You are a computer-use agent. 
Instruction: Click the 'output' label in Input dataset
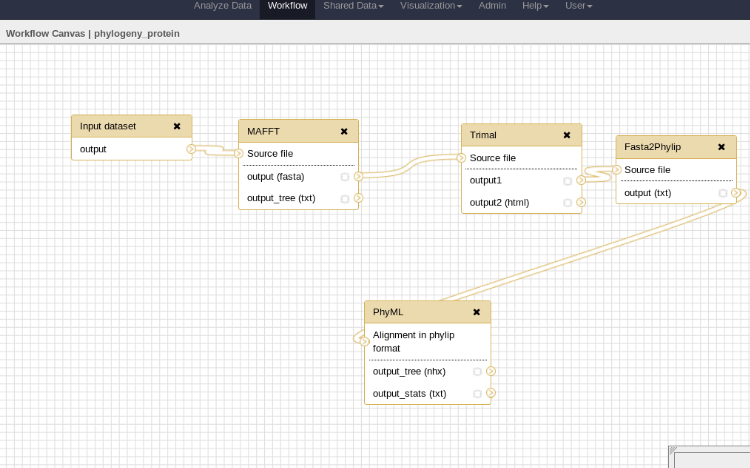pyautogui.click(x=93, y=149)
